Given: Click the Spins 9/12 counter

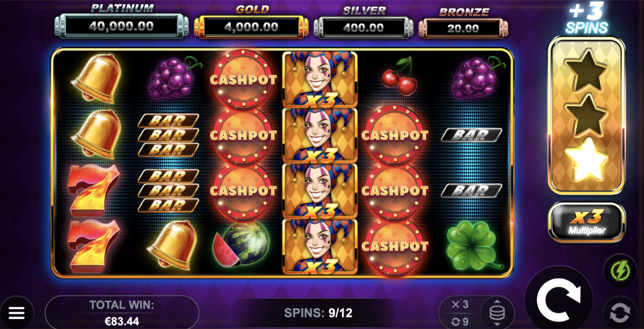Looking at the screenshot, I should (x=318, y=313).
